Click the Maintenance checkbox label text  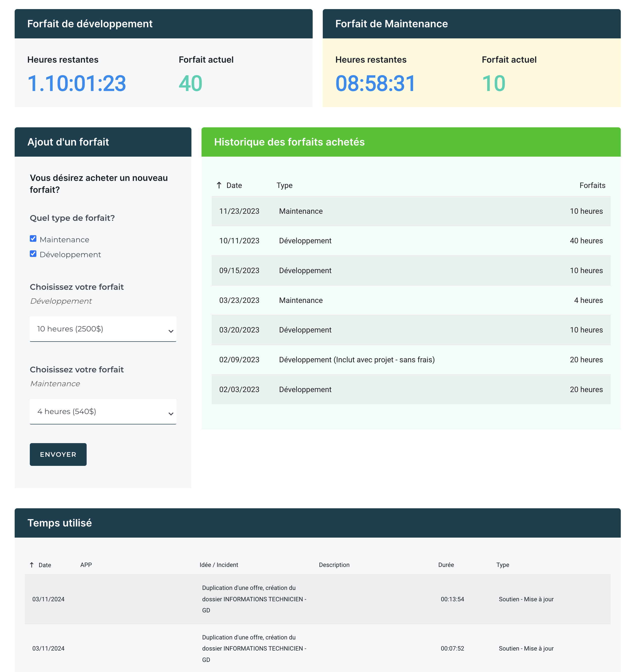tap(64, 240)
